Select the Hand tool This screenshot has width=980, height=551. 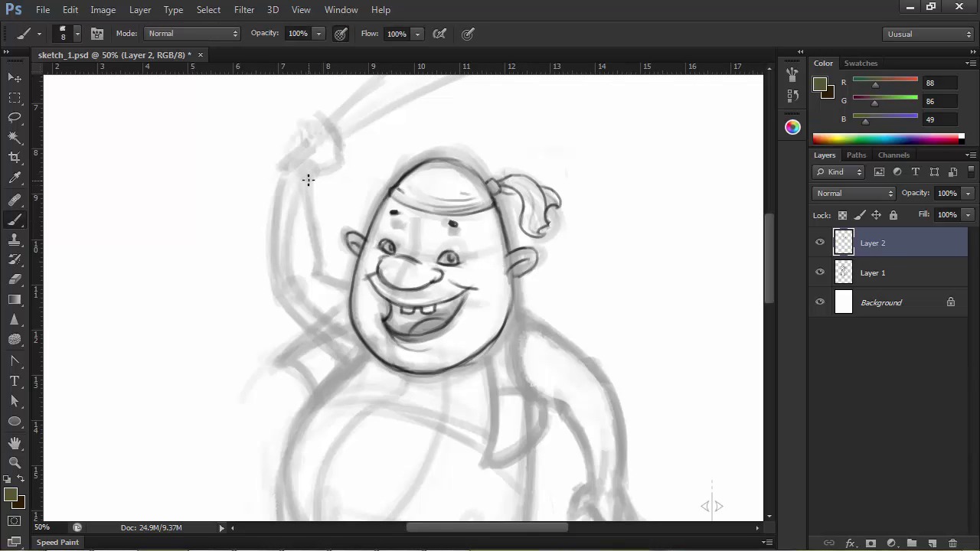pyautogui.click(x=15, y=443)
